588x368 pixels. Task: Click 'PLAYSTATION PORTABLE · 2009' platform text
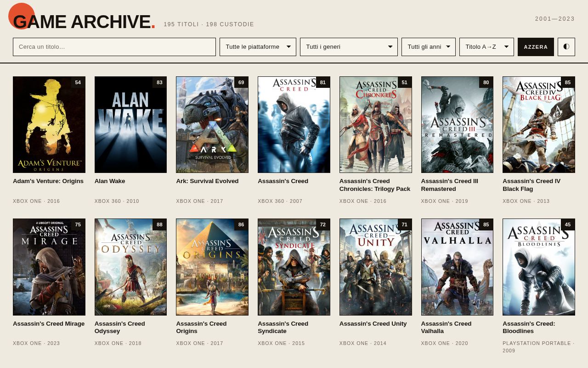click(x=538, y=347)
